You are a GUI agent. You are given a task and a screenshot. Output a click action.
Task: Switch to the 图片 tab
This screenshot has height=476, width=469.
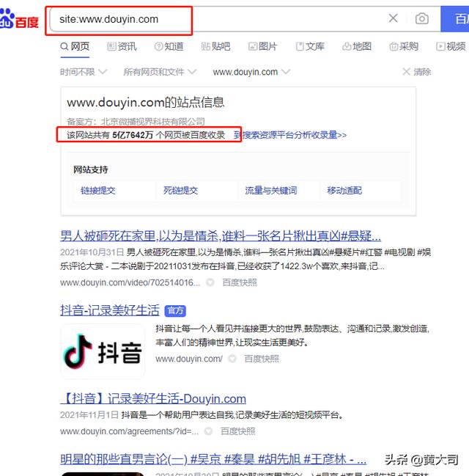click(x=262, y=46)
